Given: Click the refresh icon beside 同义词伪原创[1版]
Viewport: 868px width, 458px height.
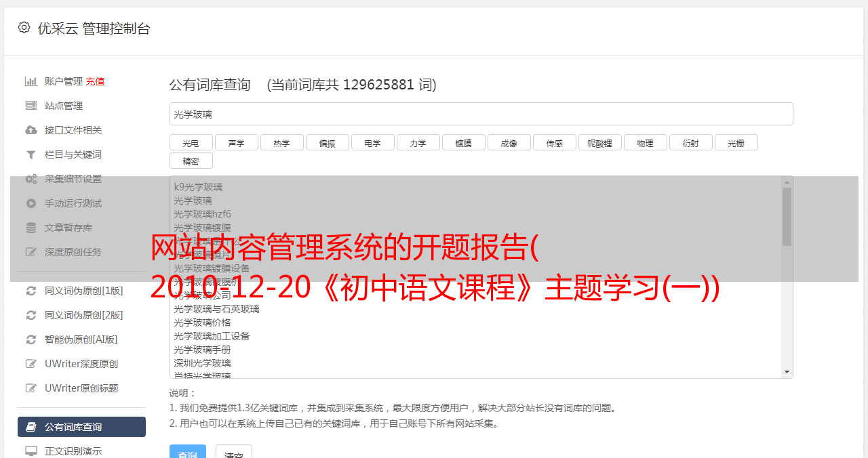Looking at the screenshot, I should tap(31, 291).
